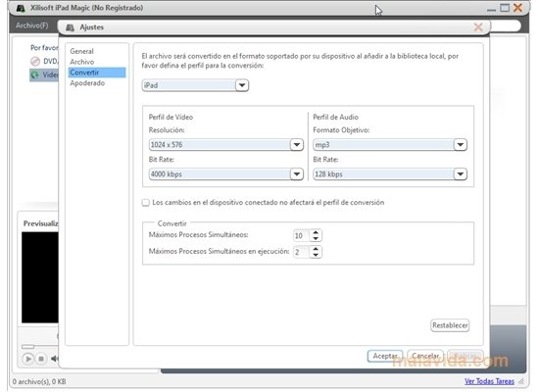Open the iPad device profile dropdown

tap(242, 85)
